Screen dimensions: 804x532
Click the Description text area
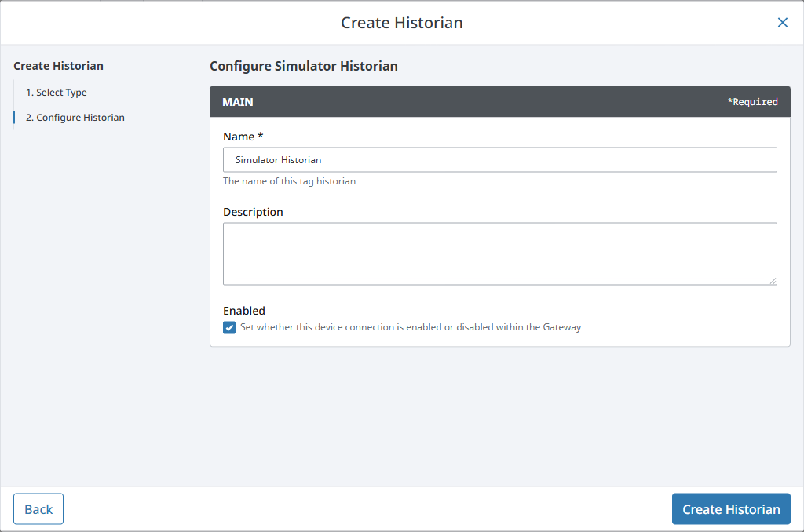pyautogui.click(x=499, y=251)
